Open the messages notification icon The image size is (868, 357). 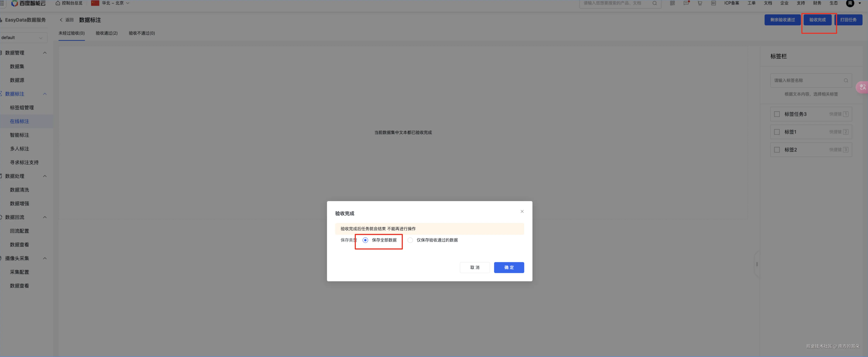(x=686, y=3)
